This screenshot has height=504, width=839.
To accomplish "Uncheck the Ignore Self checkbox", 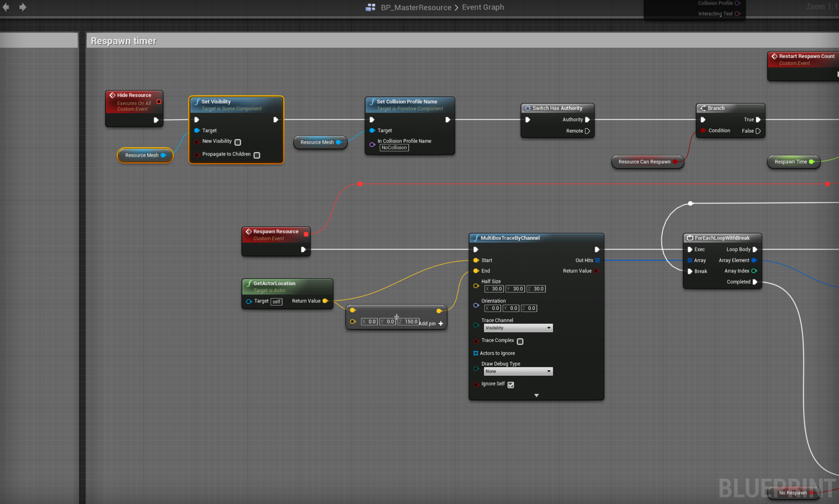I will coord(511,385).
